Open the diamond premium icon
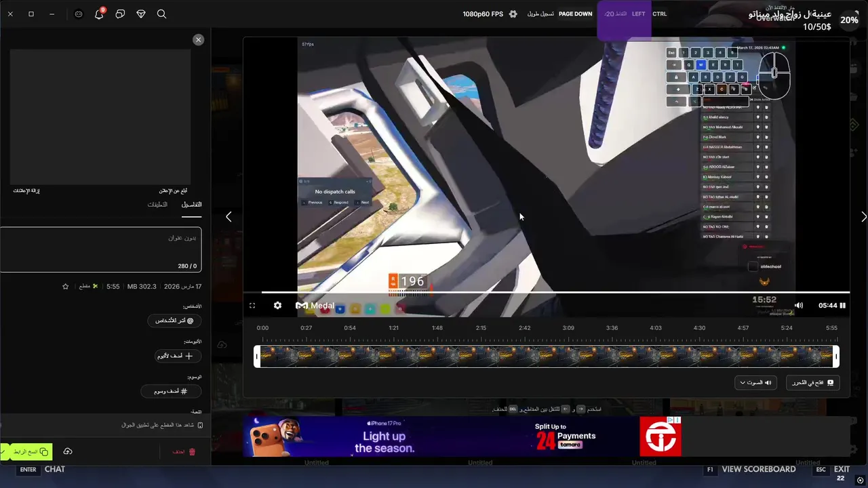 141,14
